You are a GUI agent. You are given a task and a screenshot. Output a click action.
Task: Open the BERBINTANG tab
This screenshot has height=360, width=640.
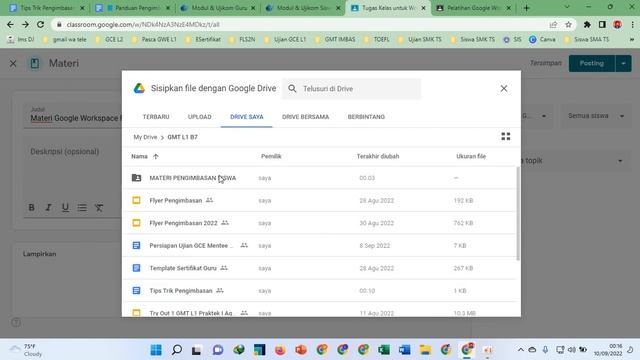coord(366,117)
